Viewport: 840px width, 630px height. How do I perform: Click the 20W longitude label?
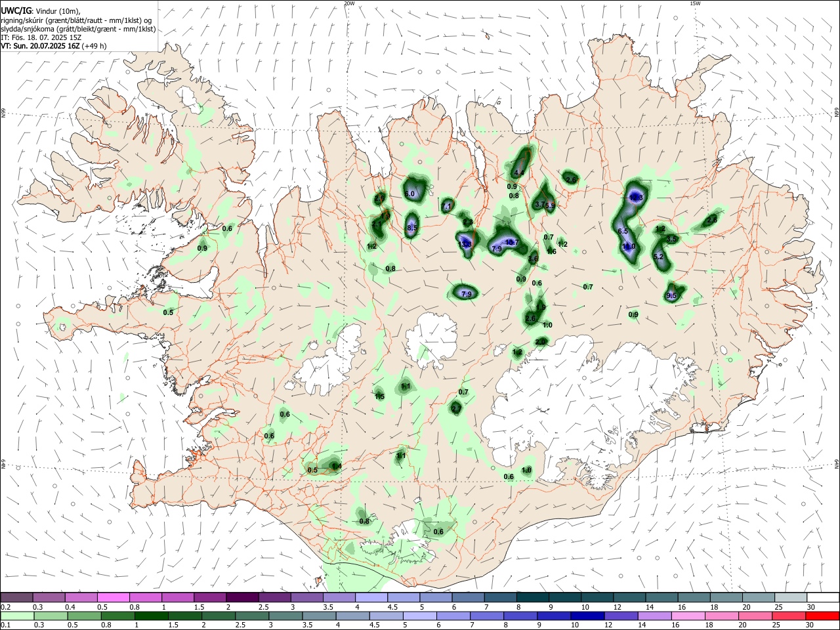click(x=349, y=3)
